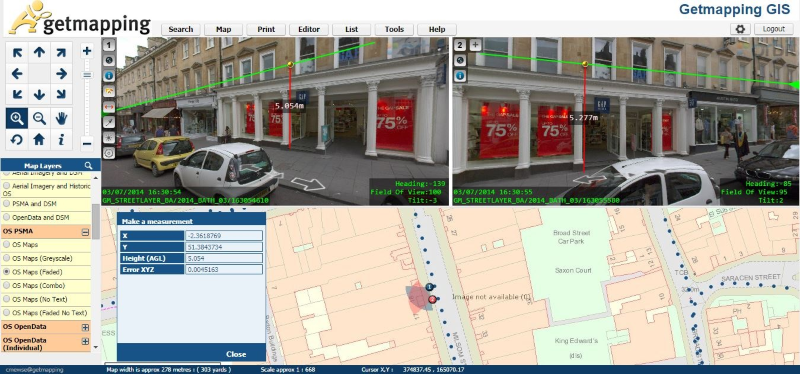Close the Make a measurement dialog
Viewport: 800px width, 374px height.
(236, 354)
